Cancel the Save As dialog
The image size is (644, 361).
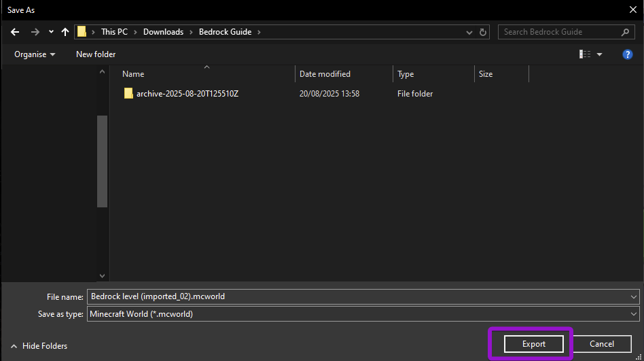[602, 344]
